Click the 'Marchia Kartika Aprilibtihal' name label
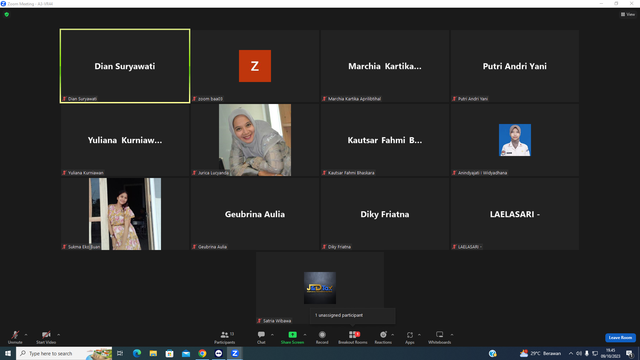Viewport: 640px width, 360px height. click(354, 99)
